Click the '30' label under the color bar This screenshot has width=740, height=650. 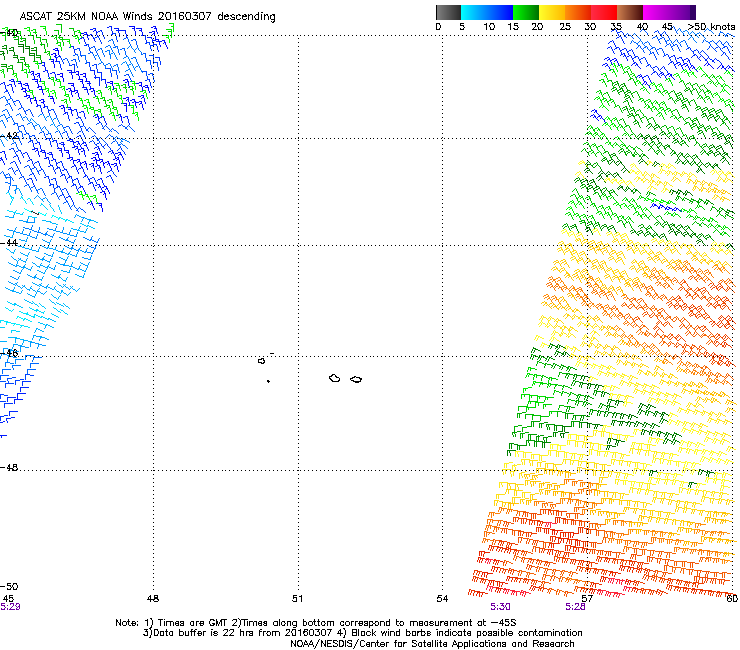590,26
